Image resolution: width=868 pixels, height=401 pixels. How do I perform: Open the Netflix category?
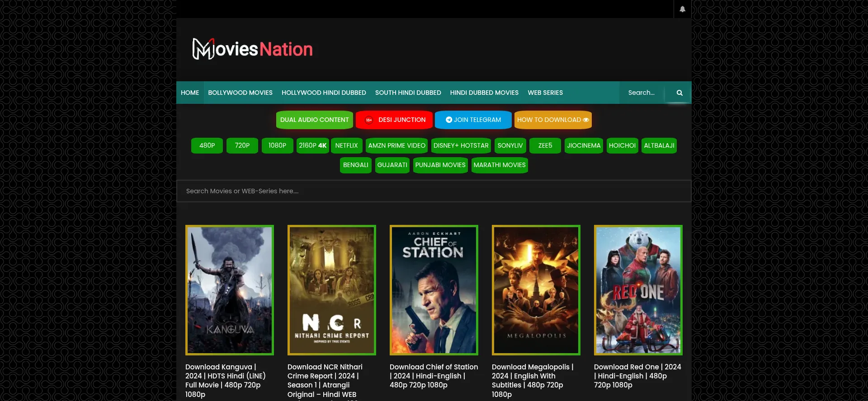pyautogui.click(x=347, y=145)
